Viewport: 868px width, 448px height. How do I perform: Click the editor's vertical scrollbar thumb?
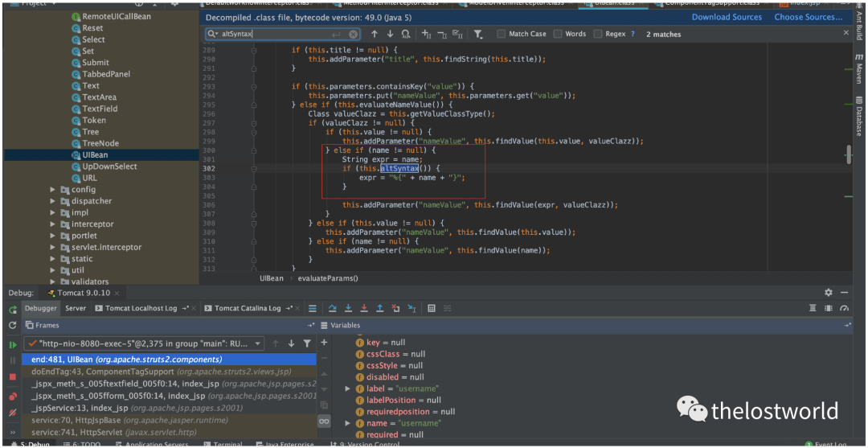(848, 154)
